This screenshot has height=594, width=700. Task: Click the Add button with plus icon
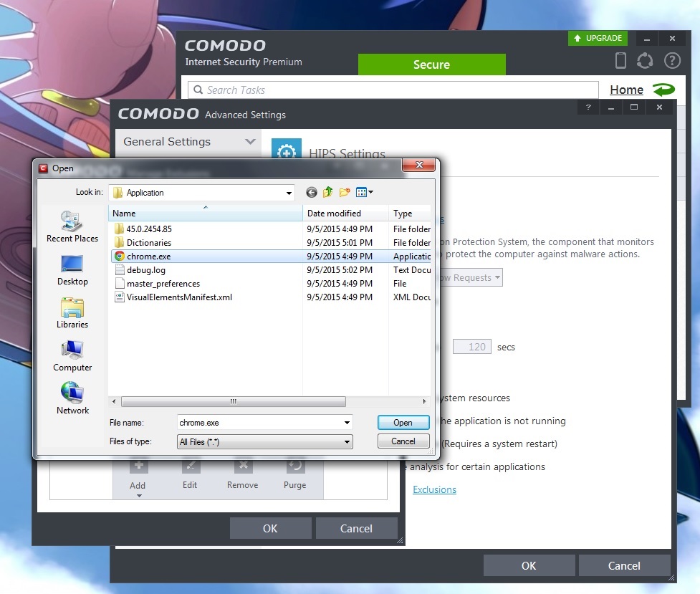138,477
